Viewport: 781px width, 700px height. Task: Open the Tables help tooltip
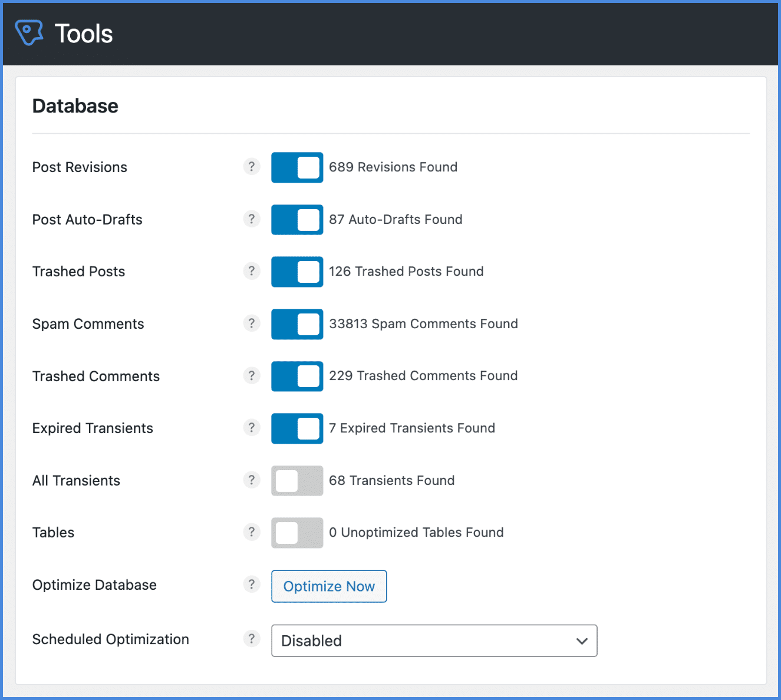pyautogui.click(x=252, y=531)
